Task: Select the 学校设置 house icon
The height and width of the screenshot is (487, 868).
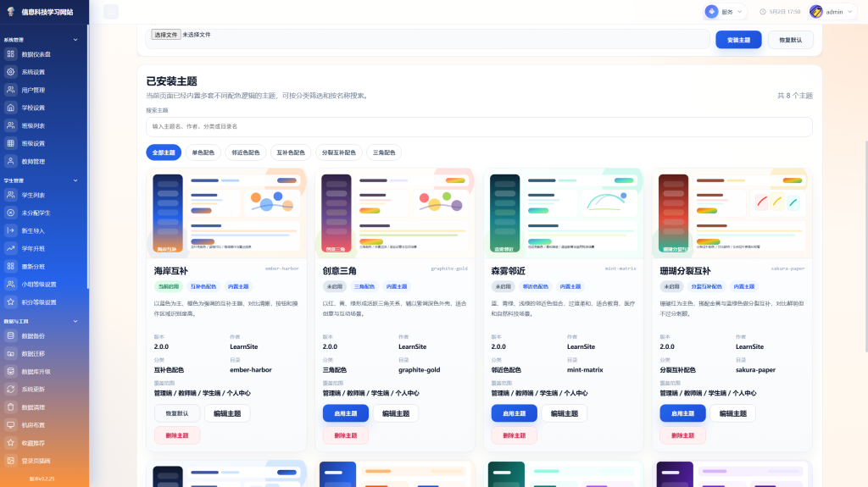Action: coord(10,108)
